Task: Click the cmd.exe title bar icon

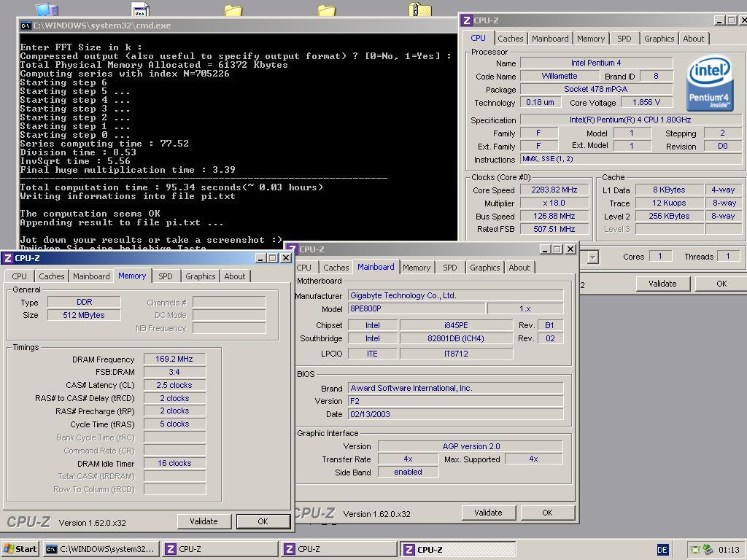Action: click(26, 26)
